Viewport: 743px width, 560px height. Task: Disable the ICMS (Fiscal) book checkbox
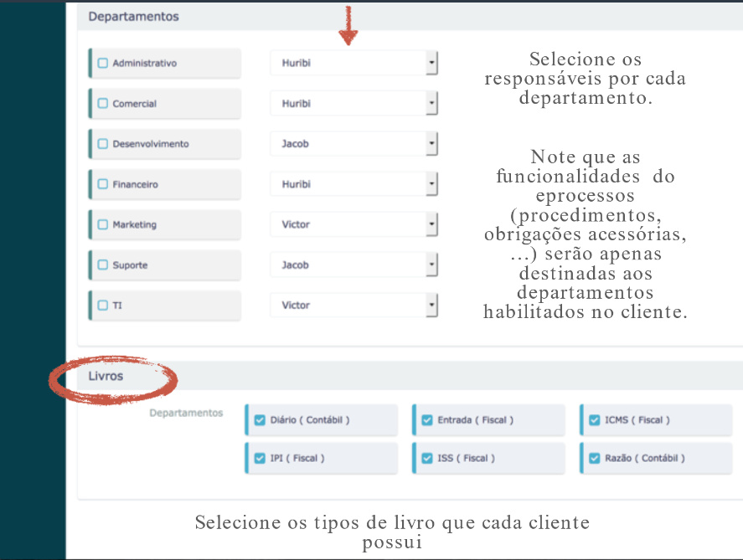[595, 420]
